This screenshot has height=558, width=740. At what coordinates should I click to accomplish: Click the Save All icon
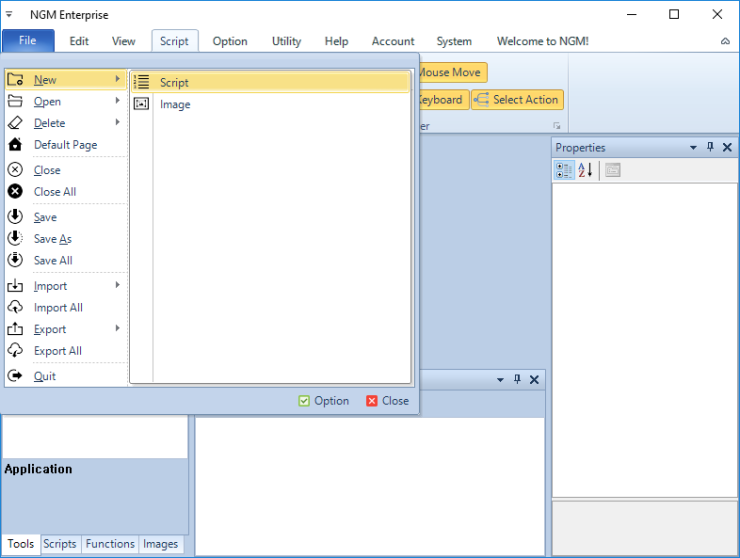pyautogui.click(x=15, y=260)
